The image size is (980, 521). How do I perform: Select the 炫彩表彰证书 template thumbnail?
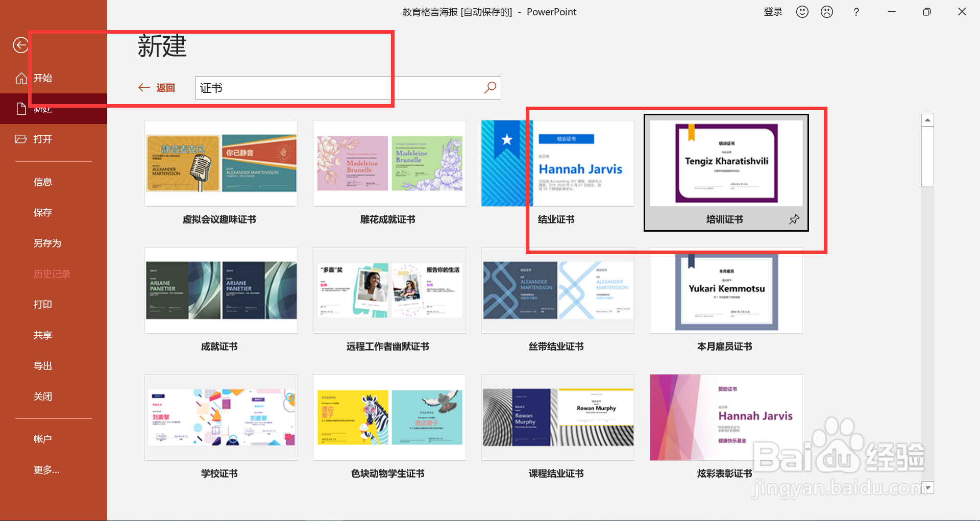(726, 417)
